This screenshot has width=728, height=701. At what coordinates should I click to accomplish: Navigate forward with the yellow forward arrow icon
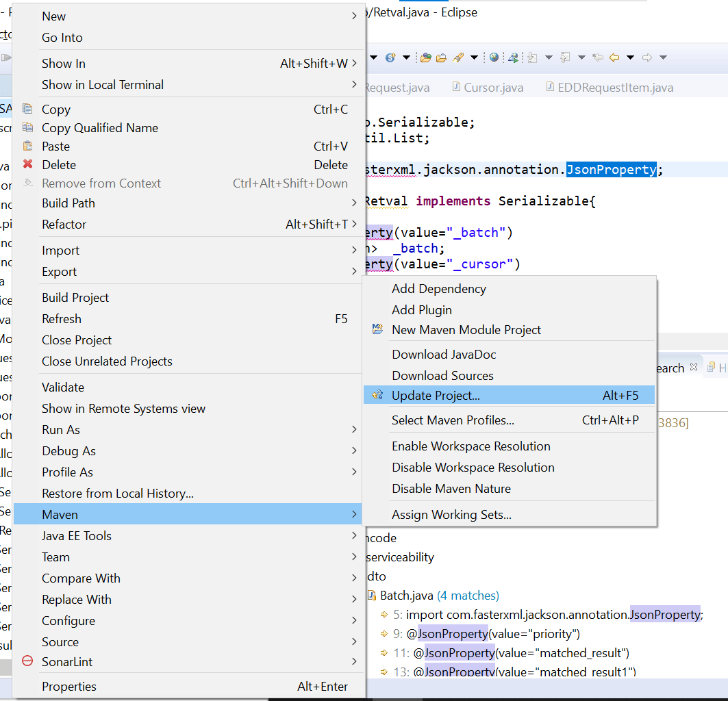coord(647,56)
